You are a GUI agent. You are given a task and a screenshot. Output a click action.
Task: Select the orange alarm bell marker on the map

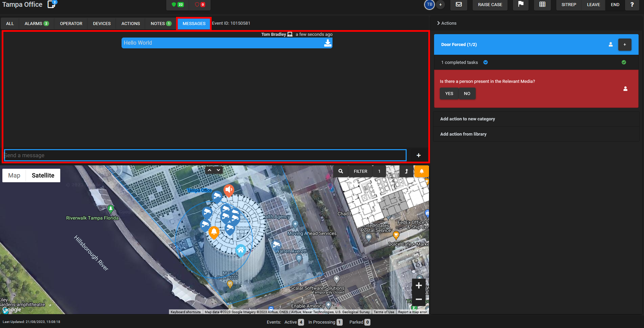(214, 232)
